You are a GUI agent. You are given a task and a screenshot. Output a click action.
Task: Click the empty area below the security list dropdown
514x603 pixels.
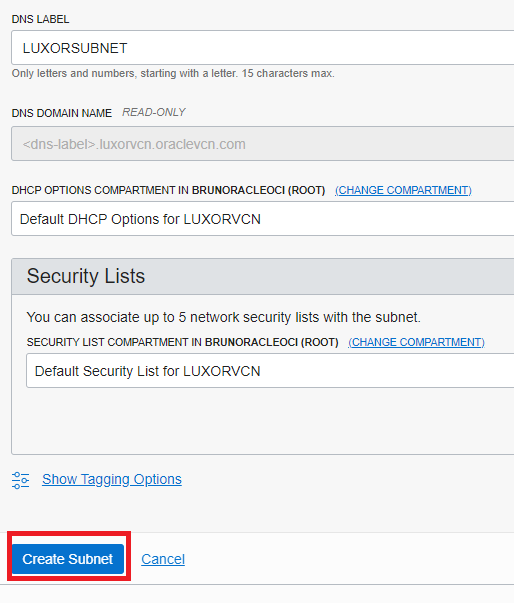coord(263,421)
